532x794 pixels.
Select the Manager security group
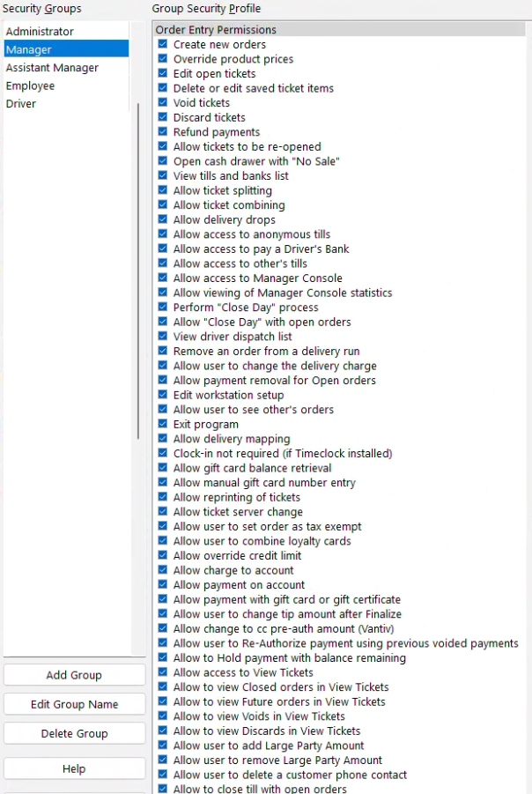click(x=66, y=49)
